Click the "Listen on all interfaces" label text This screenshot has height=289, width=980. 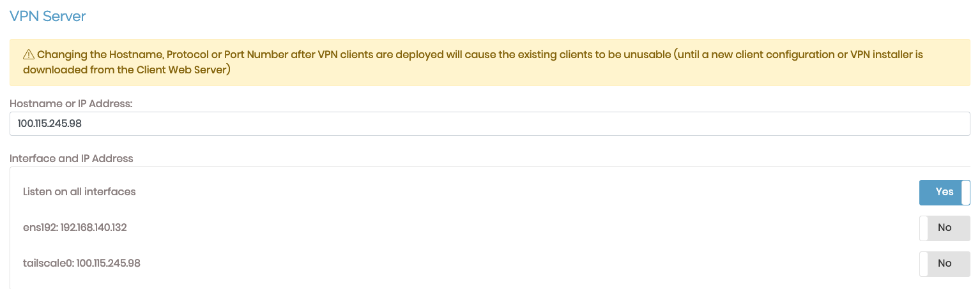[x=79, y=191]
